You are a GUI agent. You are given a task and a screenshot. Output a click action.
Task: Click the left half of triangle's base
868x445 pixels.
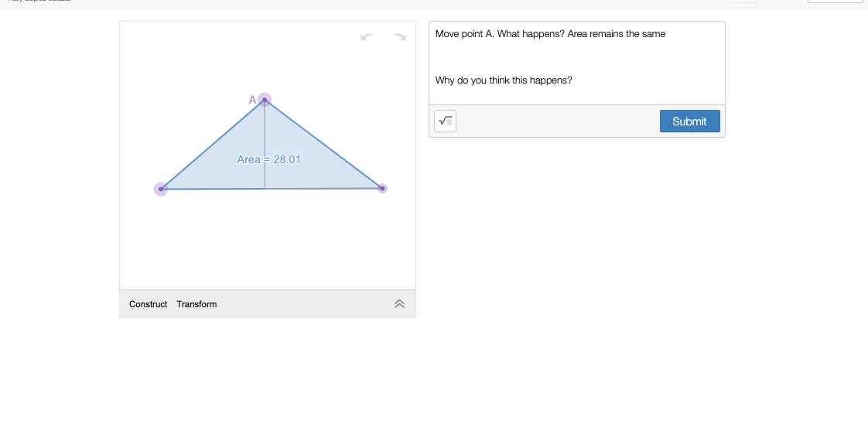point(213,189)
